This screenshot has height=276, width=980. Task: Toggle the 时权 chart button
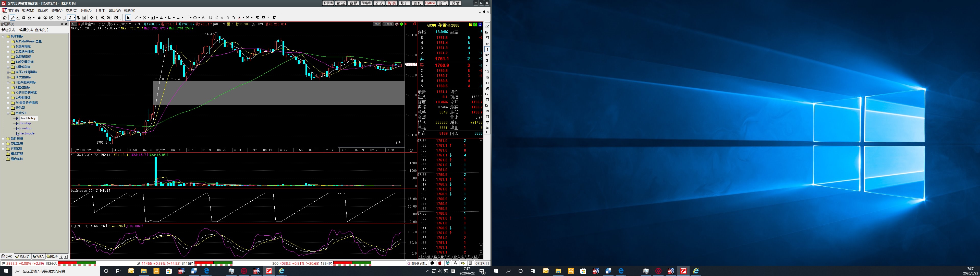[x=377, y=24]
